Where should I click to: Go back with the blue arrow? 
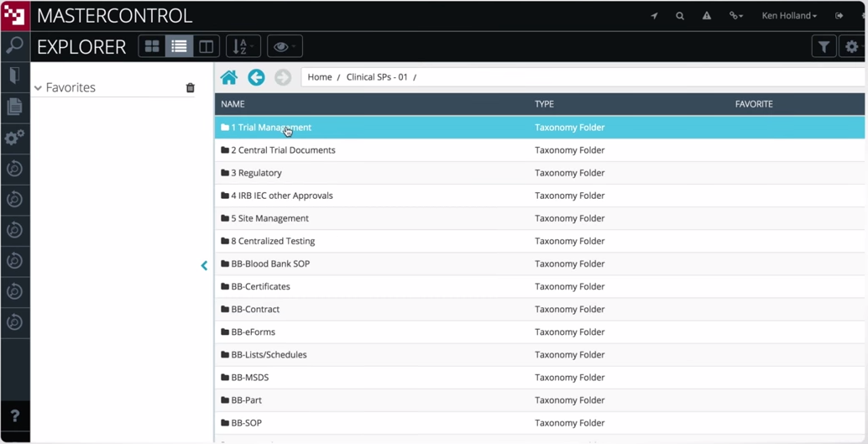tap(256, 77)
